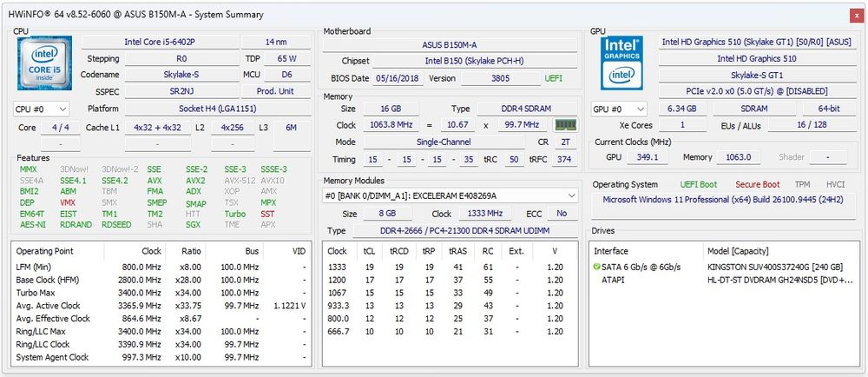The height and width of the screenshot is (377, 868).
Task: Click the System Agent Clock row
Action: coord(161,358)
